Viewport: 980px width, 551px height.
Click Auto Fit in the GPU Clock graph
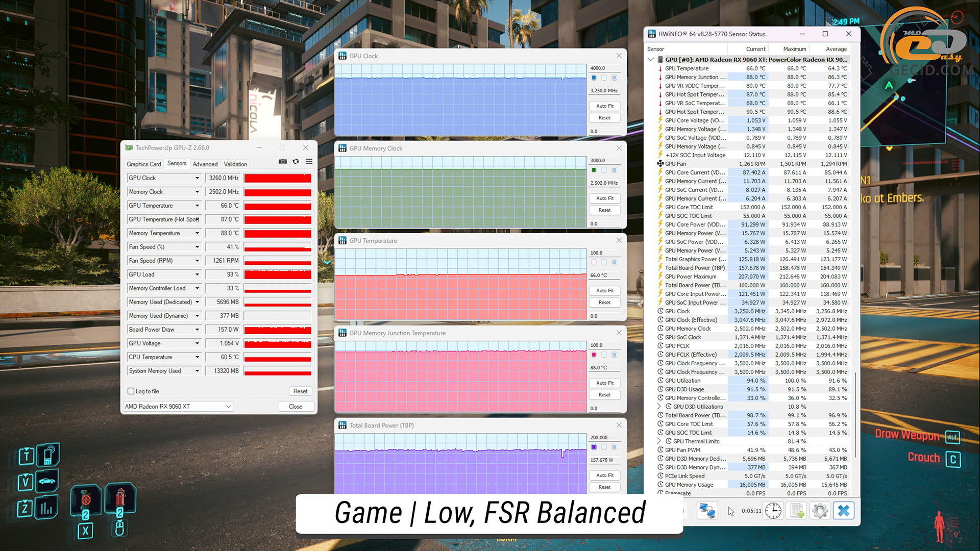pos(605,106)
